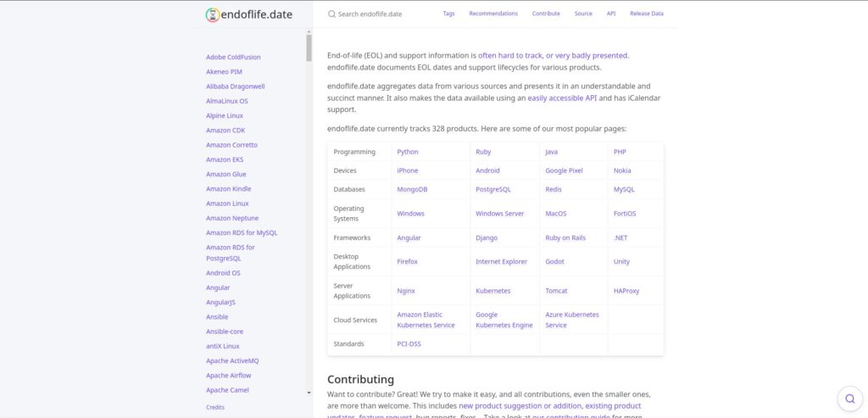Viewport: 868px width, 418px height.
Task: Focus the Search endoflife.date input field
Action: click(381, 14)
